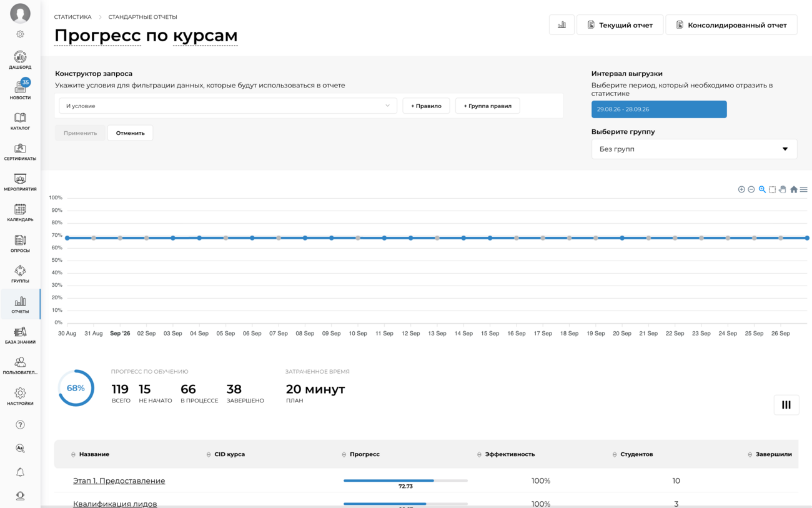The height and width of the screenshot is (508, 812).
Task: Click small settings gear under avatar
Action: (x=20, y=34)
